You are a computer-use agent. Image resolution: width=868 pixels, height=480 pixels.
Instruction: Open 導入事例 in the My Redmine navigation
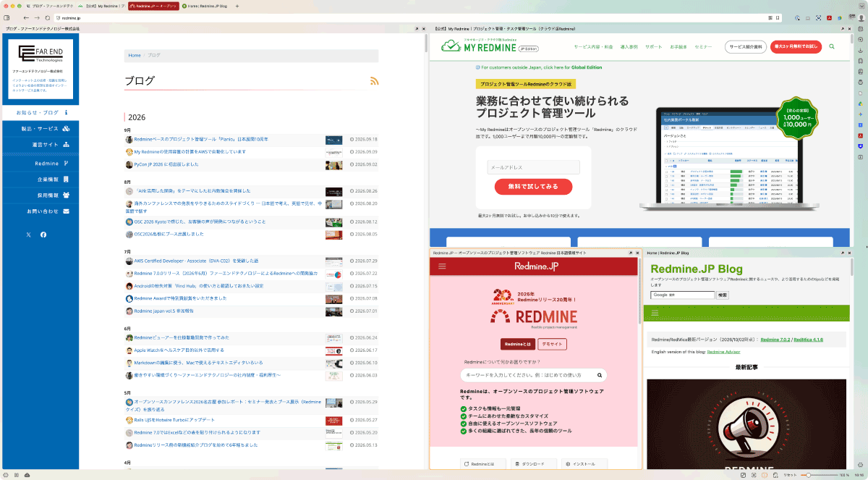pos(629,46)
